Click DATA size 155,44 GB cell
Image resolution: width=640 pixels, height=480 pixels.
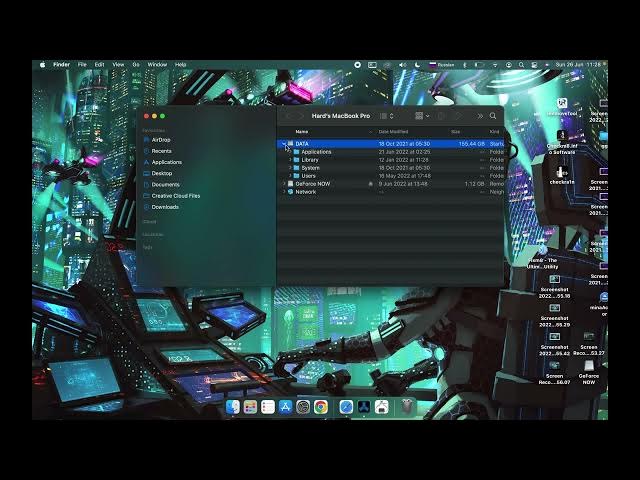pyautogui.click(x=471, y=144)
